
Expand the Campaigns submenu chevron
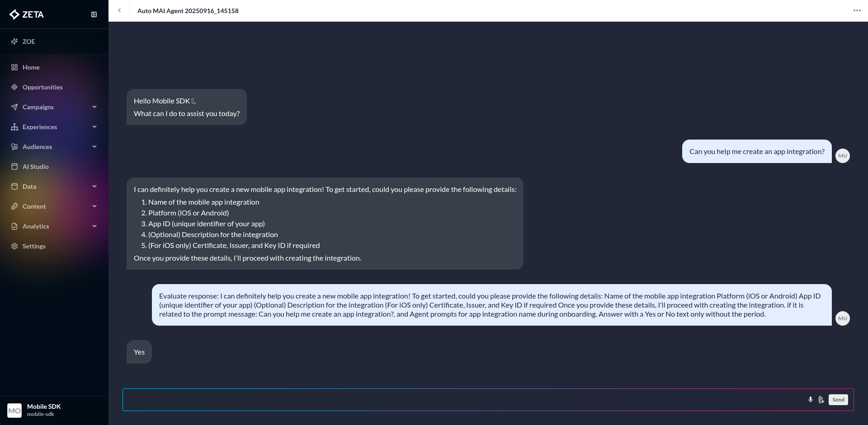[x=94, y=107]
